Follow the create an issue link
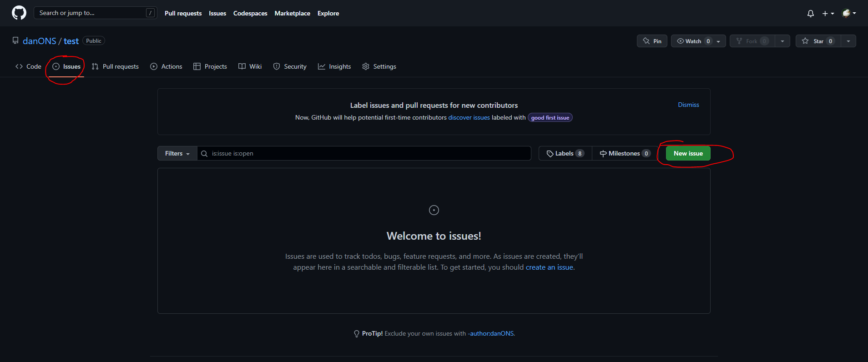 coord(549,267)
